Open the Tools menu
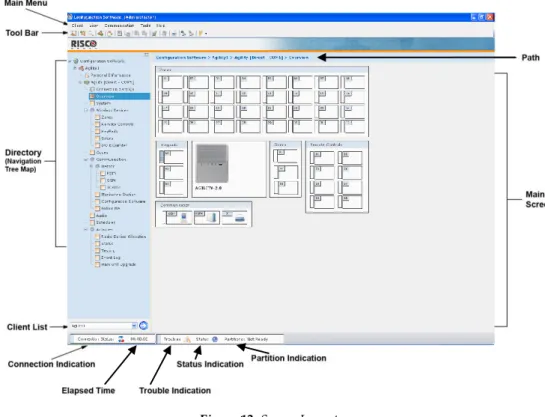Viewport: 545px width, 417px height. (145, 25)
